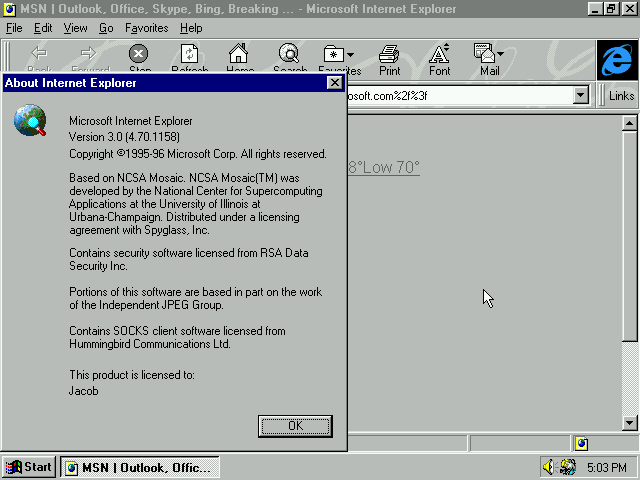640x480 pixels.
Task: Select the MSN taskbar window button
Action: (x=140, y=467)
